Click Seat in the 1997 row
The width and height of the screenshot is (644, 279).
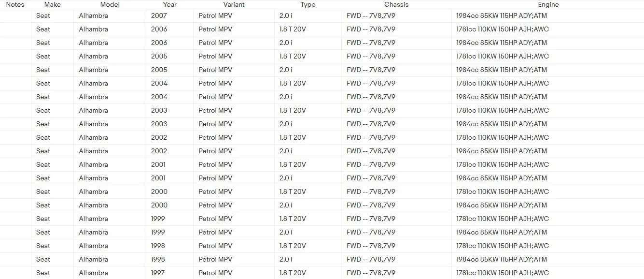(43, 273)
